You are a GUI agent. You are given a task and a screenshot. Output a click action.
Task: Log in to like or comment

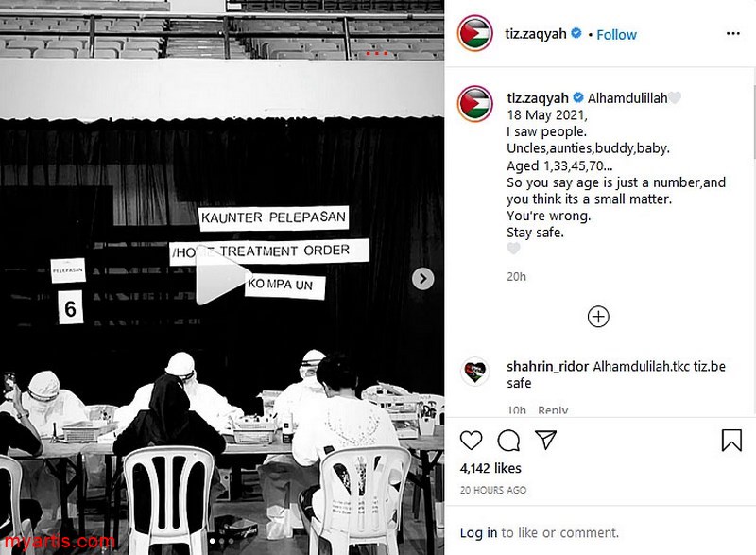point(478,533)
